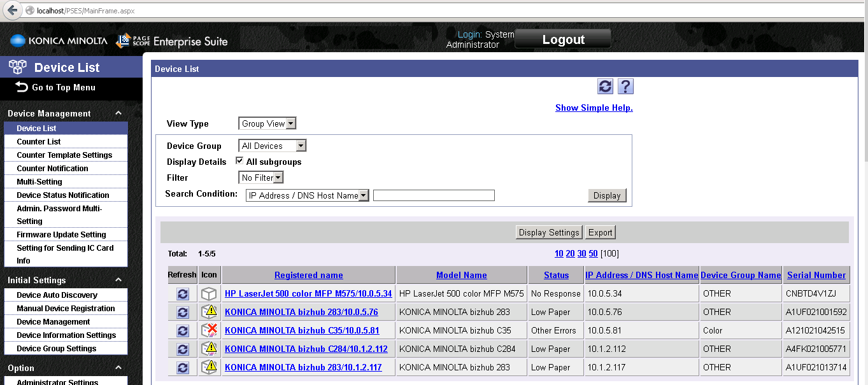Refresh the bizhub C35 device row

pos(183,331)
